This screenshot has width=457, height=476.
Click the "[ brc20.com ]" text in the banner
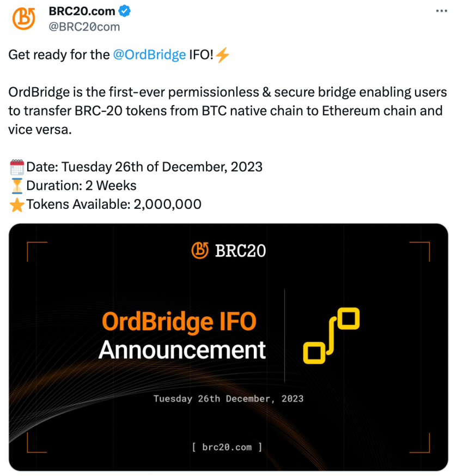tap(227, 447)
